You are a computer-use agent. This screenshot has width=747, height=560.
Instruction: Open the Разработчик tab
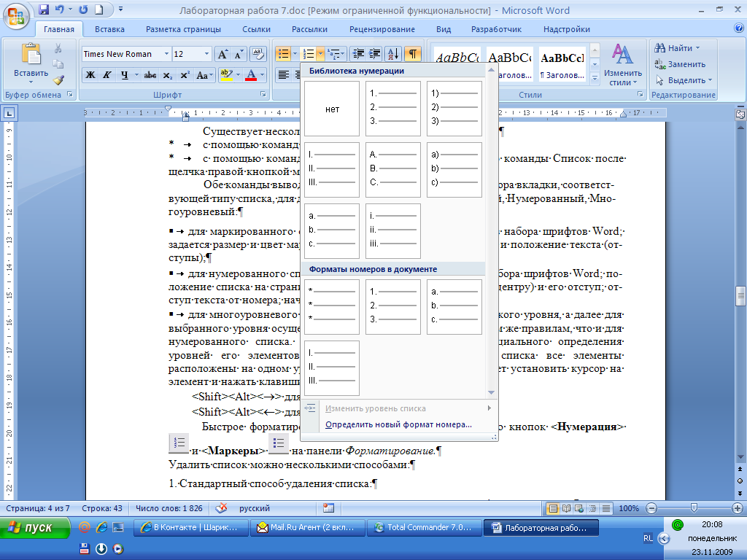[496, 29]
